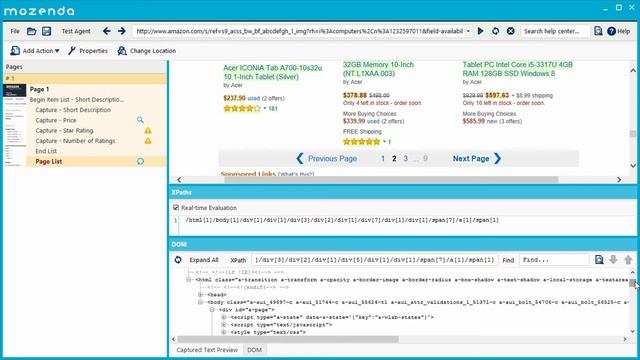Open Help with question mark icon
The width and height of the screenshot is (640, 360).
point(611,31)
